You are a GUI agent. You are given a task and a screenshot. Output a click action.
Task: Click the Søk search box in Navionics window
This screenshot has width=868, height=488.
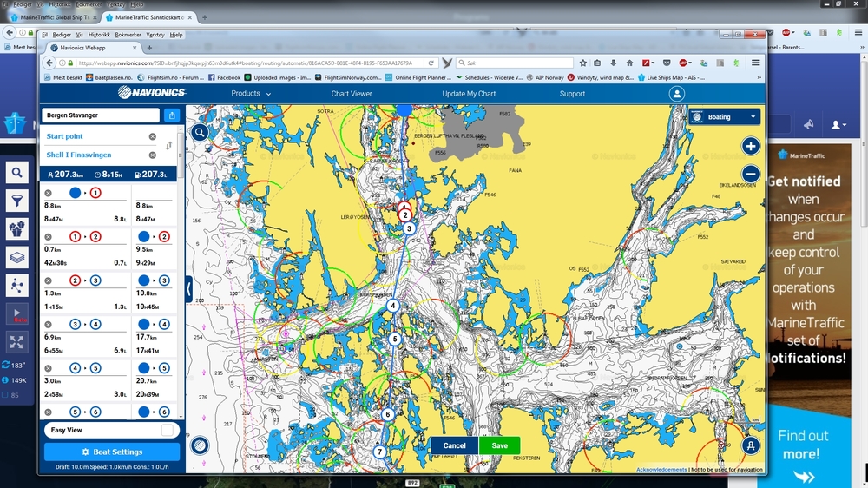(516, 63)
